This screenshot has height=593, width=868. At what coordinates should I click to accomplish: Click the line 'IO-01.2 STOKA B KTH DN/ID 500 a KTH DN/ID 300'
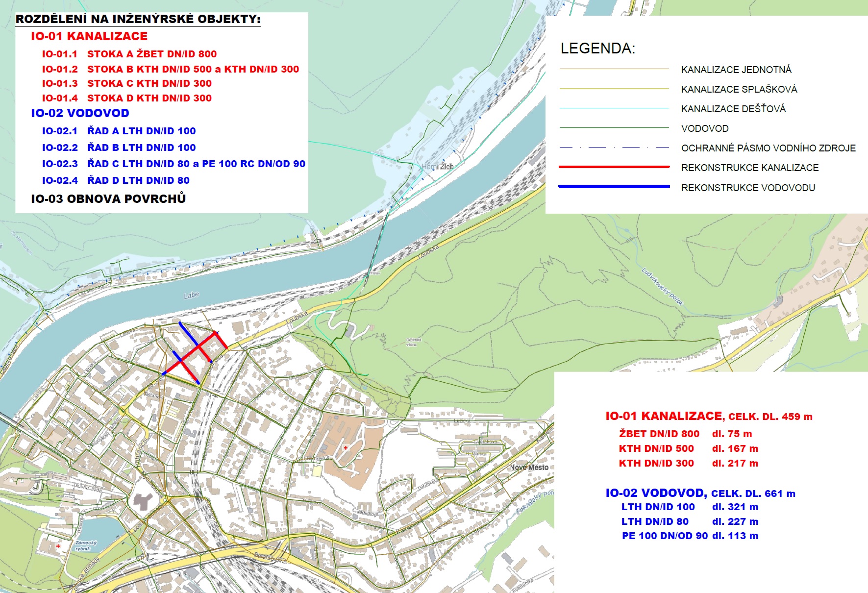171,69
